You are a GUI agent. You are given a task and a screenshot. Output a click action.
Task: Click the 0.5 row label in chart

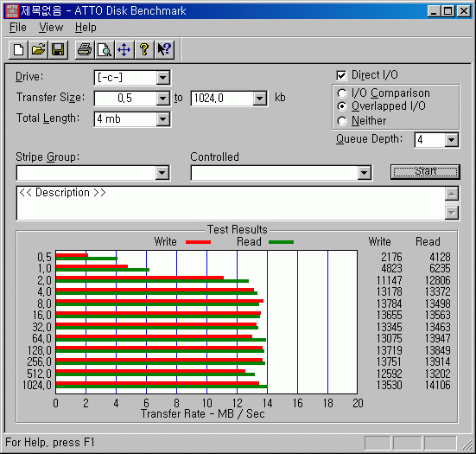pyautogui.click(x=44, y=257)
